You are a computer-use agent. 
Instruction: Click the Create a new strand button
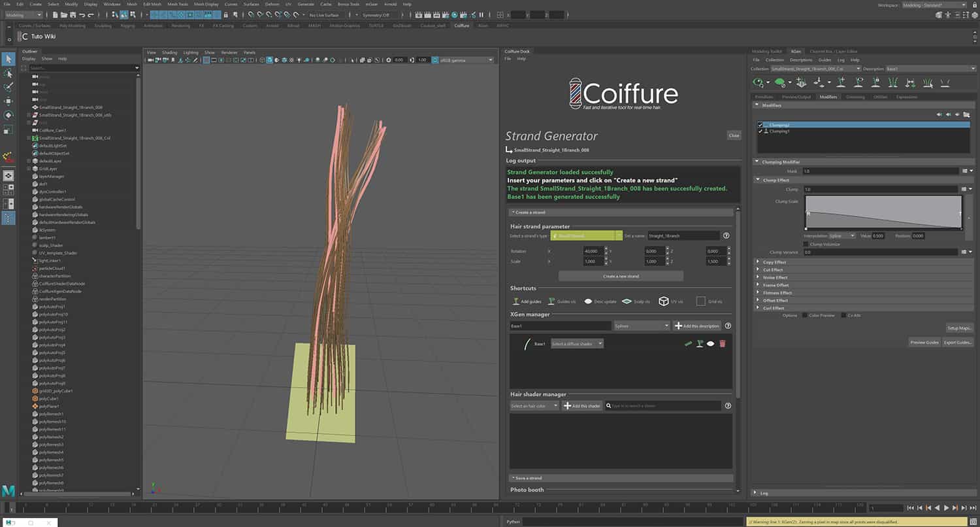coord(621,276)
